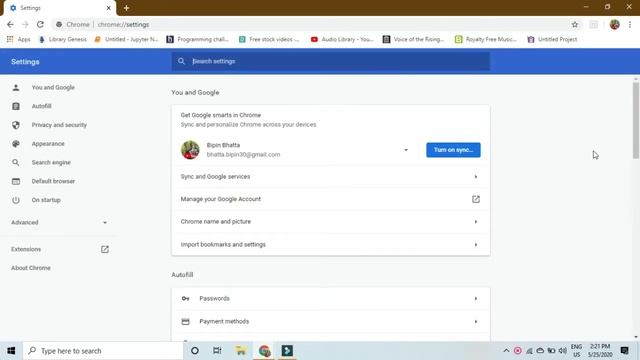Click the key icon beside Passwords
This screenshot has height=360, width=640.
pos(185,298)
